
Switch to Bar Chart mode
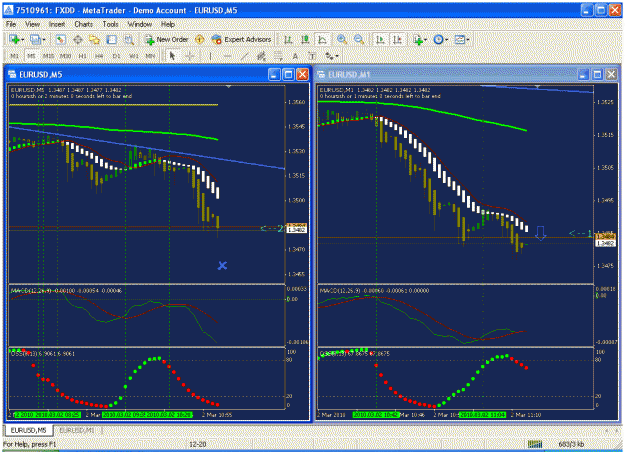coord(288,39)
